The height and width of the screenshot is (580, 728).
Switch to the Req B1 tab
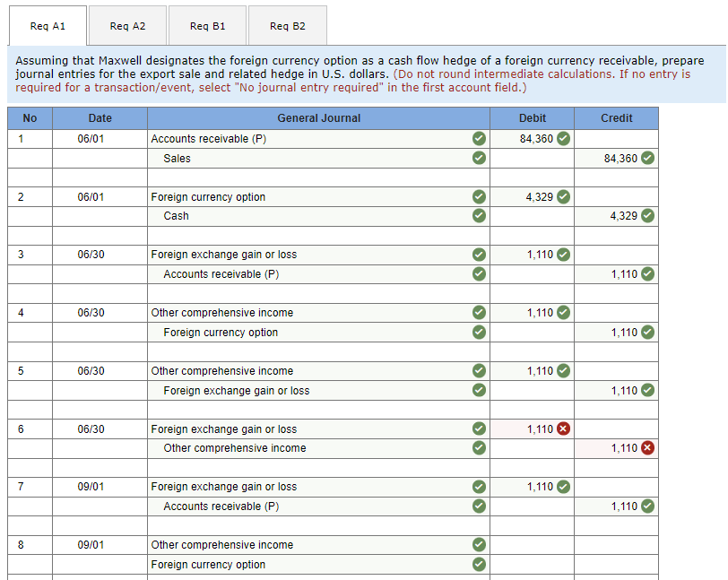pyautogui.click(x=207, y=26)
